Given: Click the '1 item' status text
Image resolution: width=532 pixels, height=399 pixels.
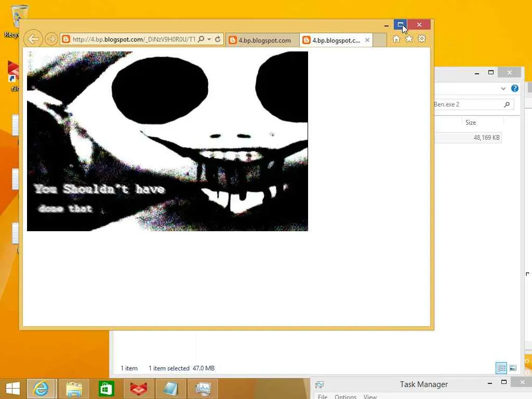Looking at the screenshot, I should (129, 368).
